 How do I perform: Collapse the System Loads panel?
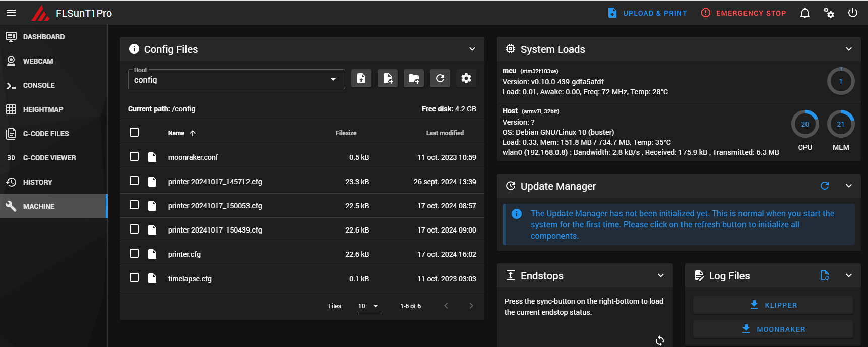pyautogui.click(x=849, y=49)
